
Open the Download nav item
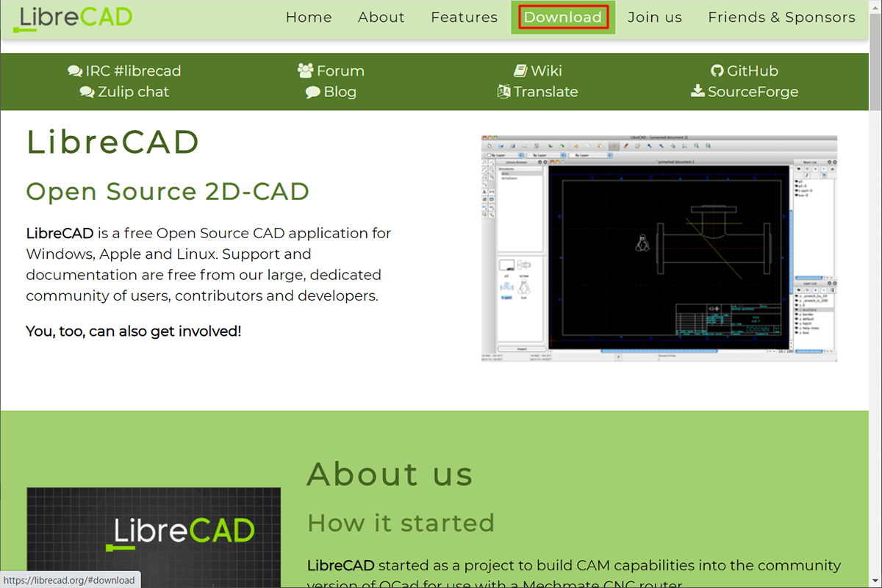[563, 17]
